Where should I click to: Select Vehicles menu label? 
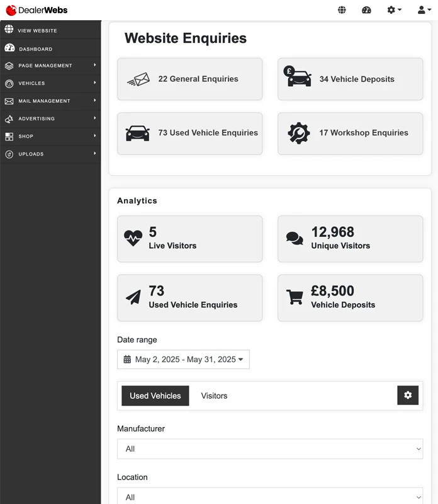(x=32, y=83)
